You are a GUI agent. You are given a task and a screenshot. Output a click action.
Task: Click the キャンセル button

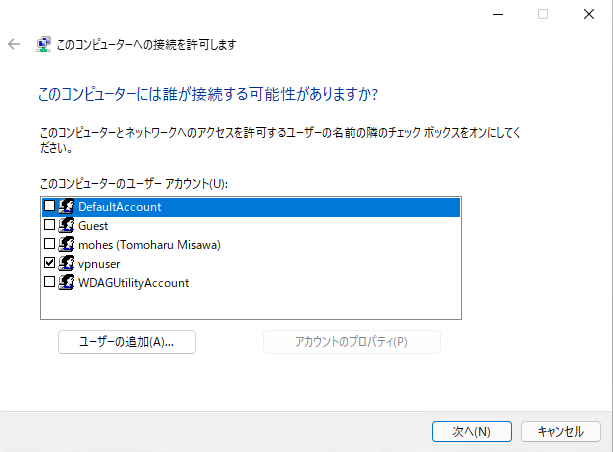561,432
